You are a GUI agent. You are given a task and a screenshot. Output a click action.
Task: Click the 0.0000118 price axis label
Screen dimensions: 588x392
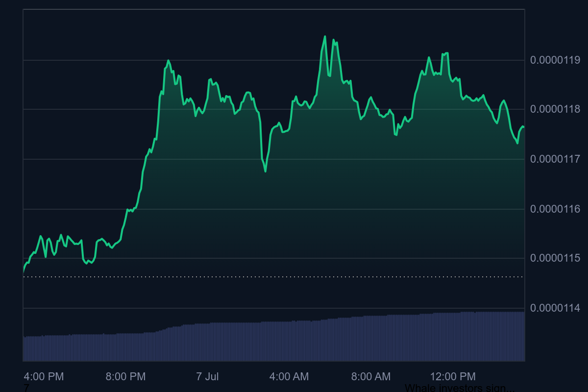click(555, 109)
